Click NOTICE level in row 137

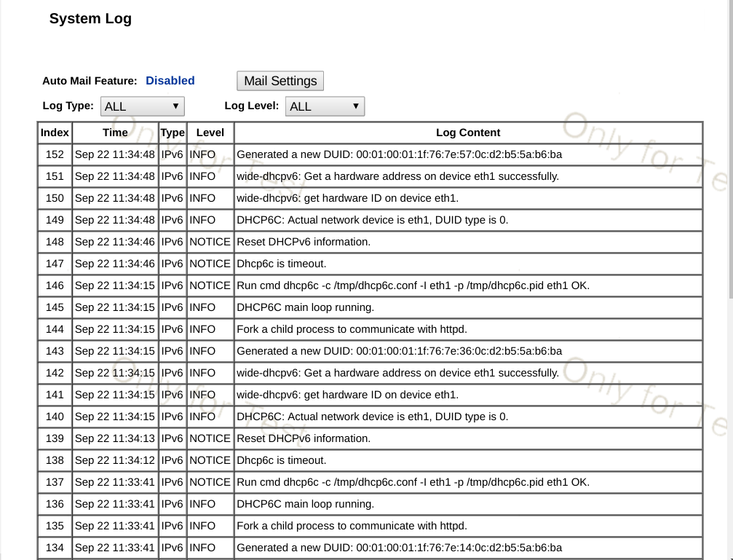210,482
